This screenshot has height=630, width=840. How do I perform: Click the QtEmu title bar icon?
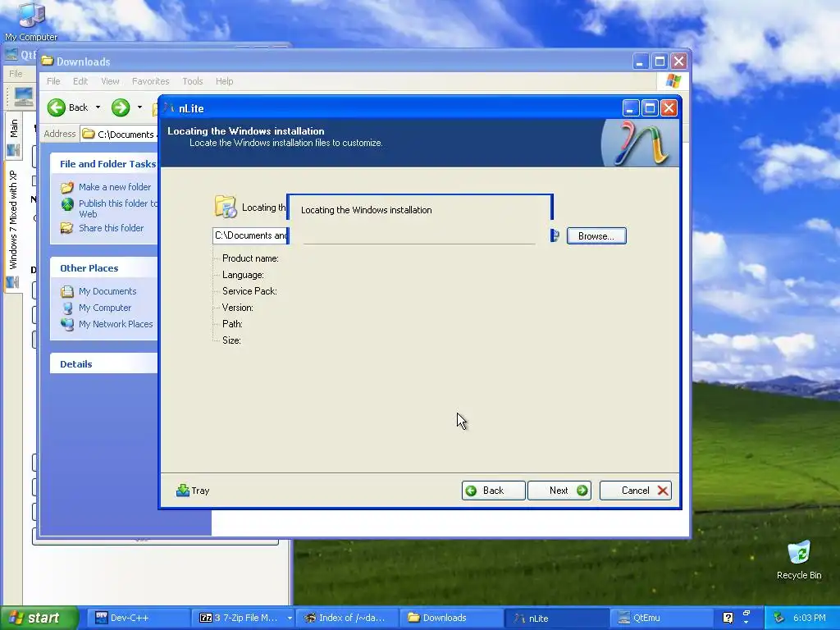(x=11, y=55)
